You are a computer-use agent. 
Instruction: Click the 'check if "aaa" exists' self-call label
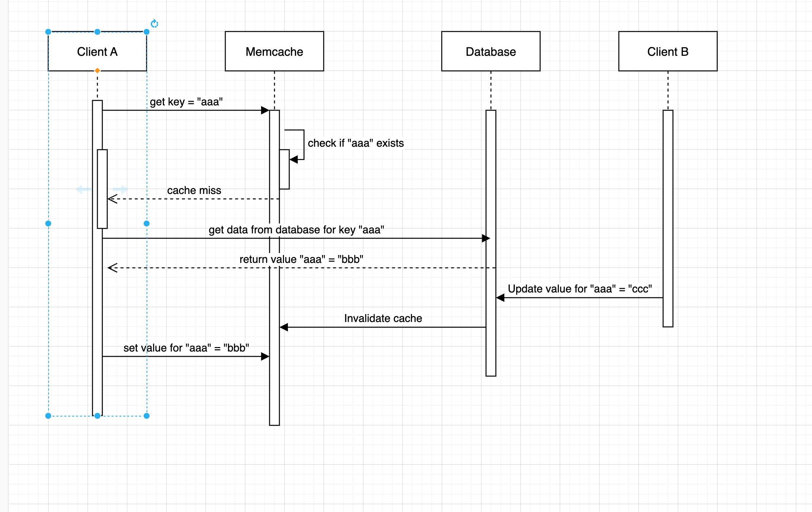(356, 143)
